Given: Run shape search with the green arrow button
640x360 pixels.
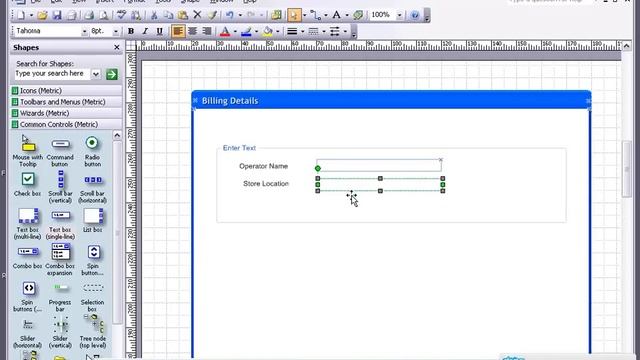Looking at the screenshot, I should pos(111,74).
